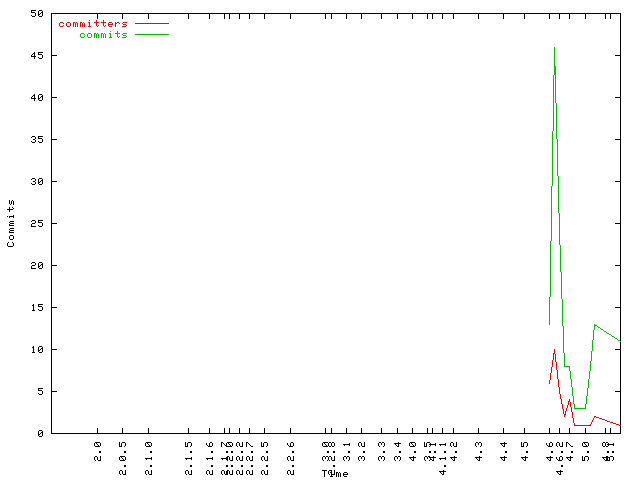Select the 2.1.0 version tick label
Screen dimensions: 640x480
pyautogui.click(x=149, y=452)
